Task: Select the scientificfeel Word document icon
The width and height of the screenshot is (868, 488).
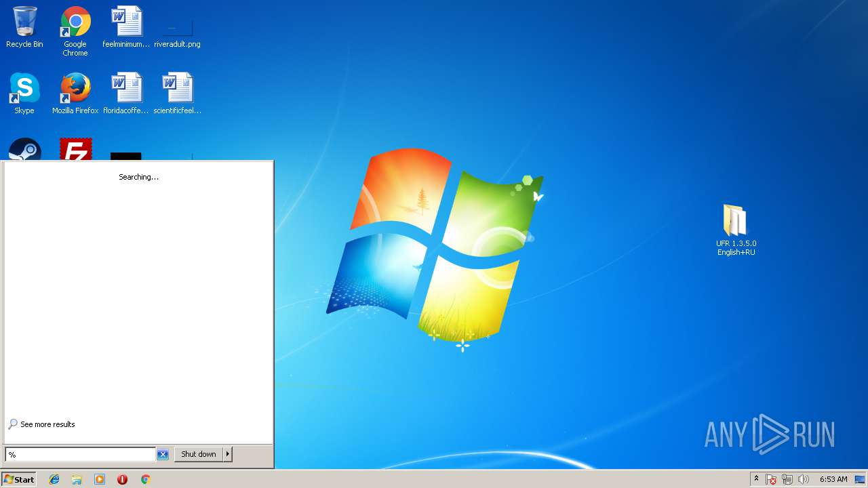Action: pyautogui.click(x=177, y=94)
